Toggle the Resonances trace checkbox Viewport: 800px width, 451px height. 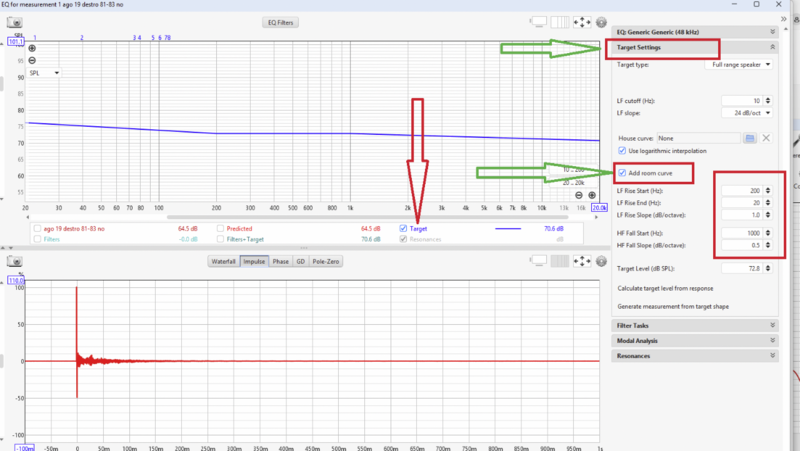pos(404,239)
